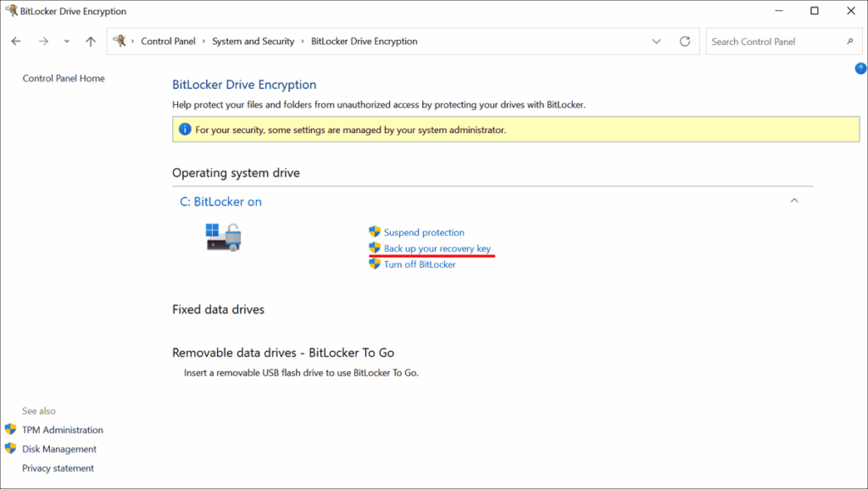
Task: Click the Back navigation arrow
Action: pos(16,42)
